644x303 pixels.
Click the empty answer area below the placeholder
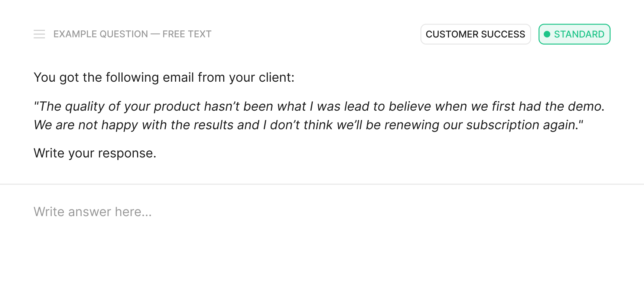click(322, 260)
